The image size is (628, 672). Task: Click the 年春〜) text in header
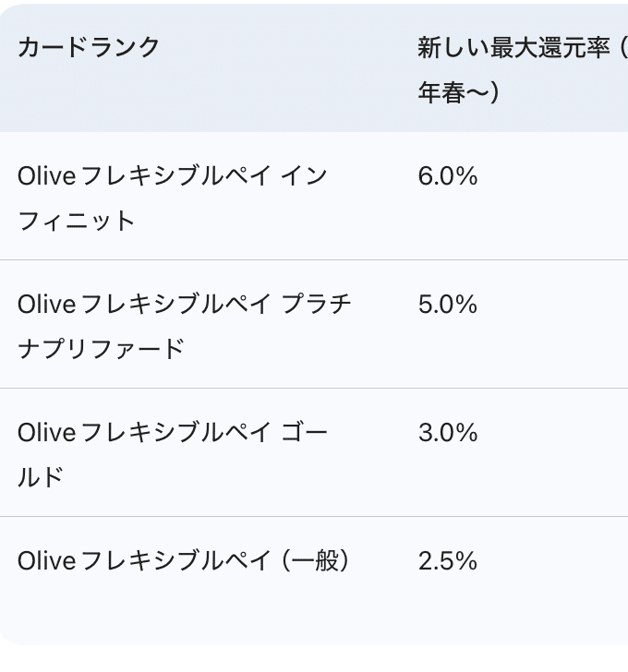click(459, 93)
